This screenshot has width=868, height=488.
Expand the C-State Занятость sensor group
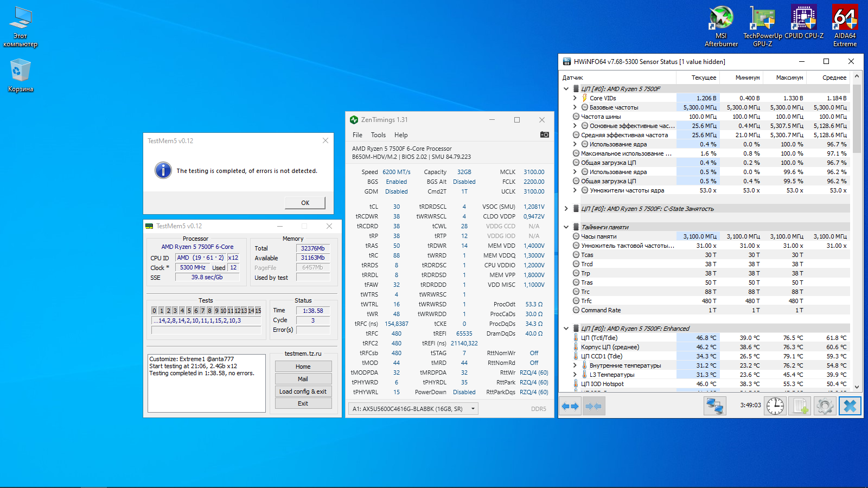[x=566, y=209]
